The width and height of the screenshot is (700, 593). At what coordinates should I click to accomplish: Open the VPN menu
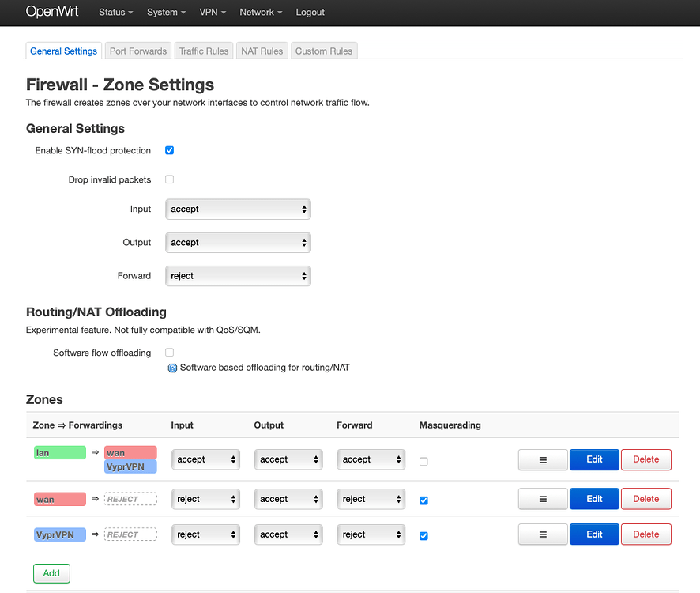pos(211,12)
